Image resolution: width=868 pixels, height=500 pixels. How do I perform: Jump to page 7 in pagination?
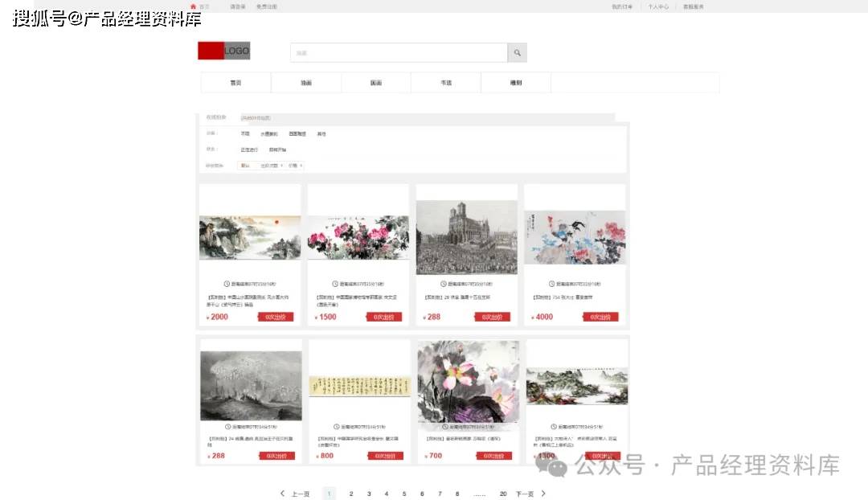(440, 494)
